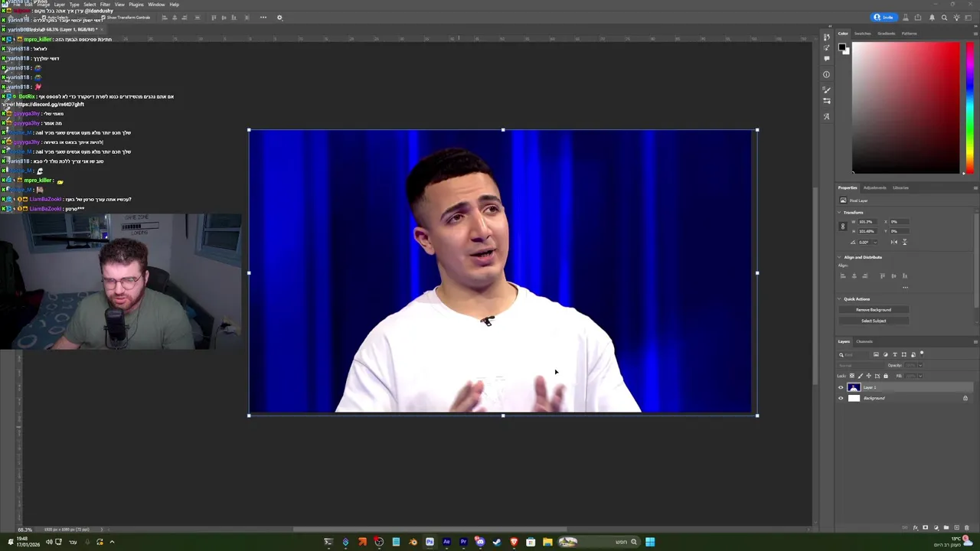This screenshot has width=980, height=551.
Task: Filter layers by pixel layer
Action: point(876,354)
